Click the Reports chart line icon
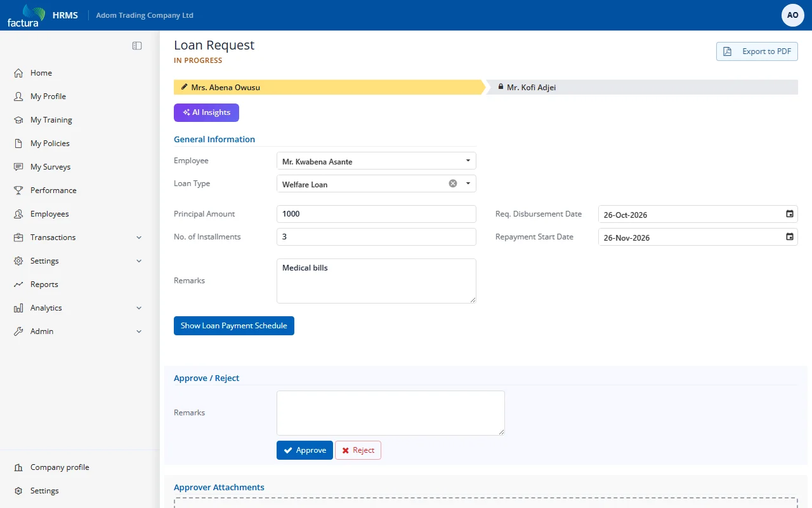812x508 pixels. point(18,284)
